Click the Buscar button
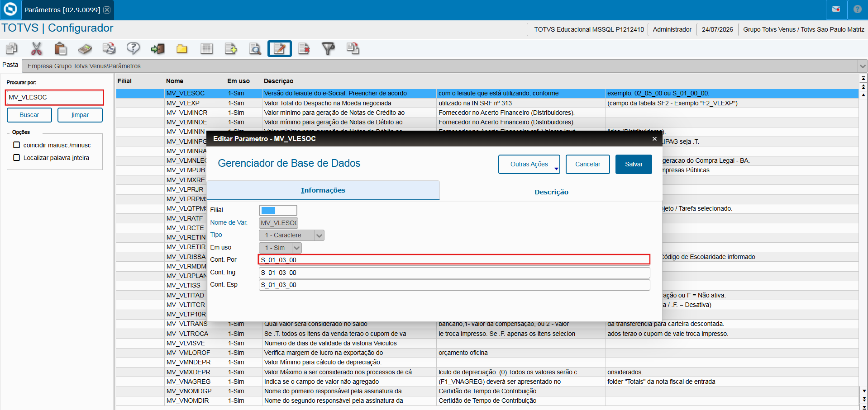868x410 pixels. (29, 115)
